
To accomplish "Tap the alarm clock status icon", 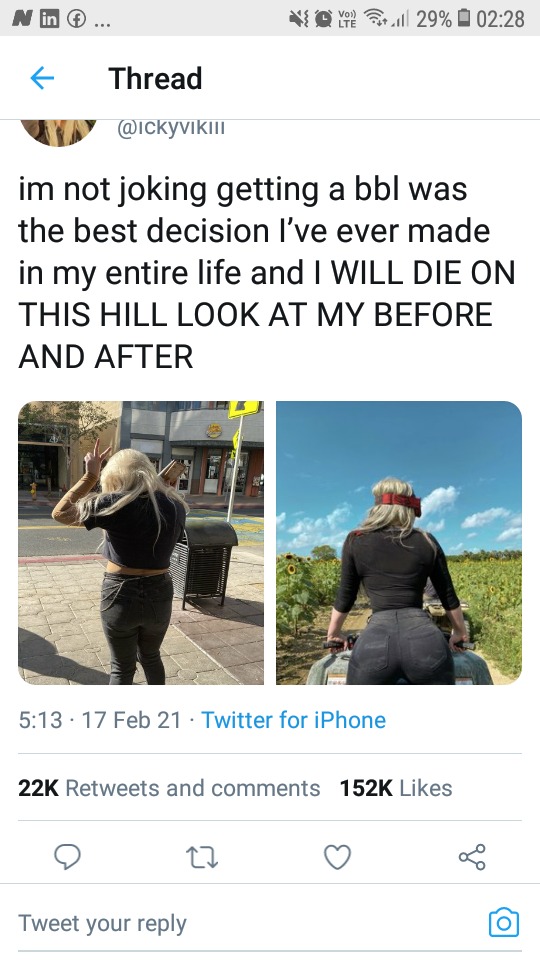I will click(323, 18).
